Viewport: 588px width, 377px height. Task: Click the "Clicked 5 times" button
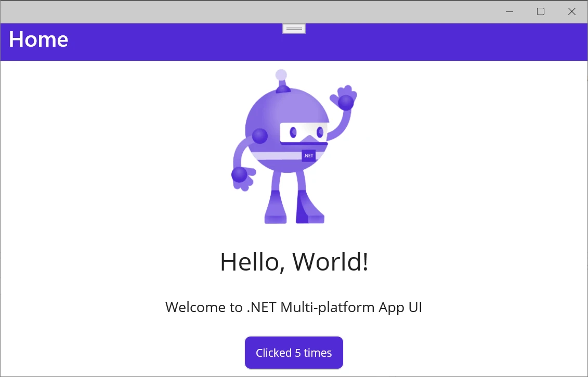point(294,353)
